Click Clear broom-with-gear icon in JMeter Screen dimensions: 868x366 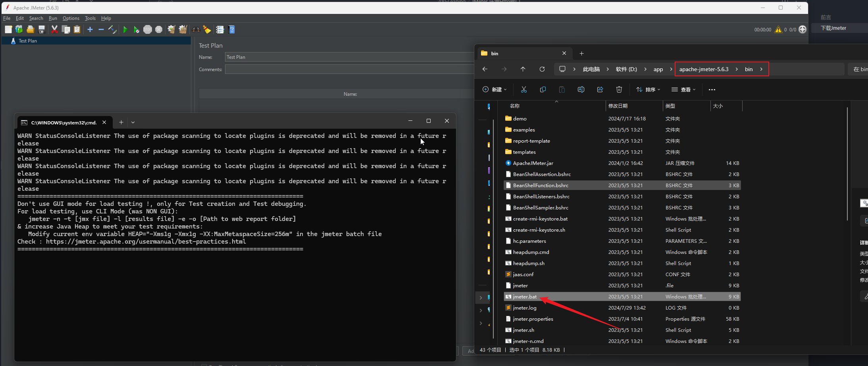click(x=171, y=29)
